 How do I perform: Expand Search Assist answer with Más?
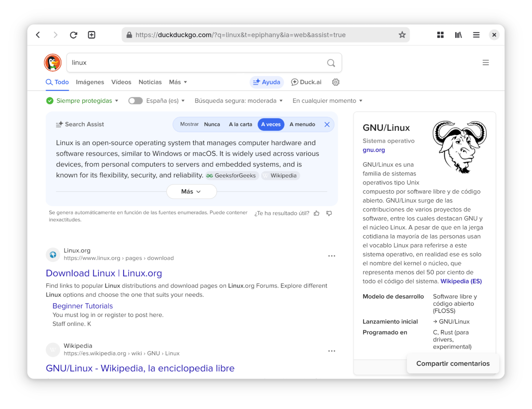[x=191, y=192]
